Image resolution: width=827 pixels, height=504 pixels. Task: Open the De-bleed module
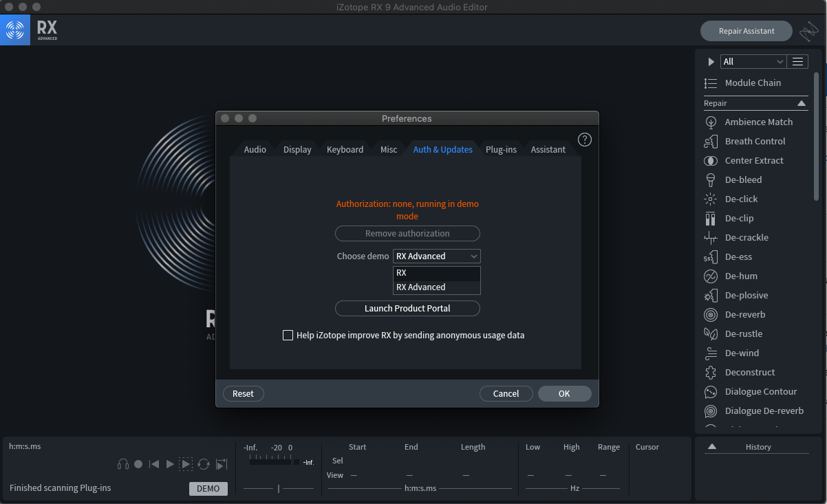(x=743, y=179)
